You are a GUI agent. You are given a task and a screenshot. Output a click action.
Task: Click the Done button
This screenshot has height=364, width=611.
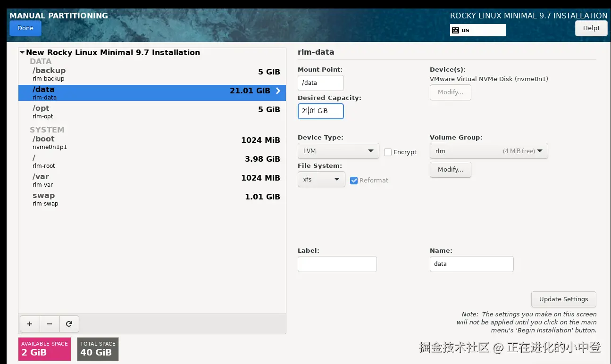point(25,28)
